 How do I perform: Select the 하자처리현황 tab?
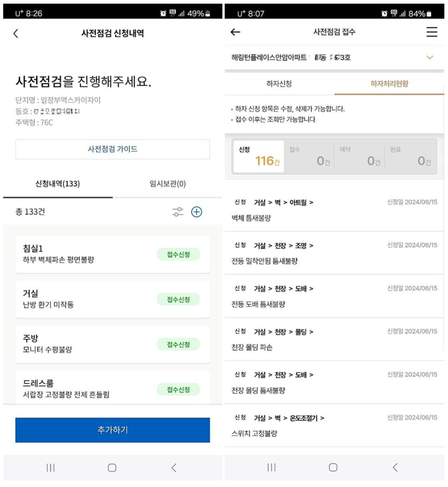click(389, 84)
